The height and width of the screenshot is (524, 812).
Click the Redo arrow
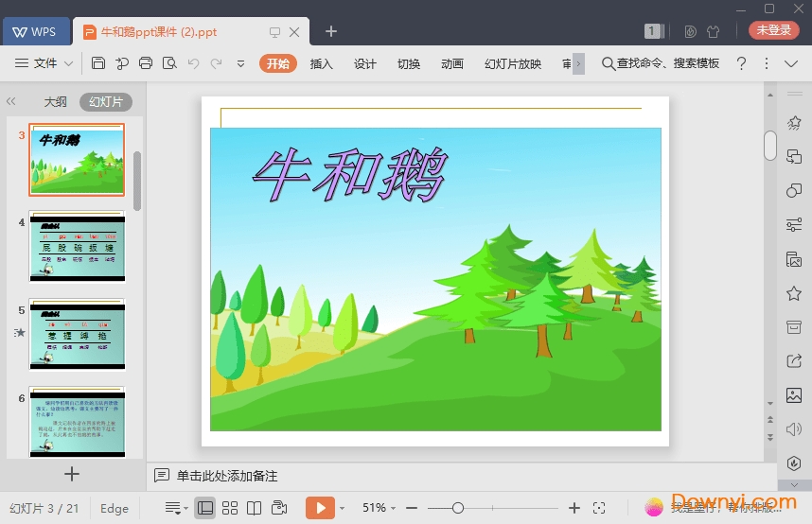(x=216, y=63)
